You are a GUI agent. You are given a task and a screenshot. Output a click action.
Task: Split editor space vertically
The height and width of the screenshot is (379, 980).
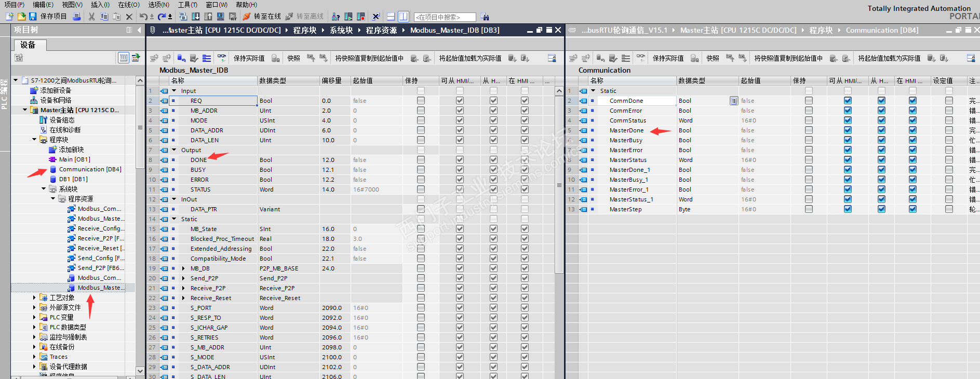pos(404,17)
